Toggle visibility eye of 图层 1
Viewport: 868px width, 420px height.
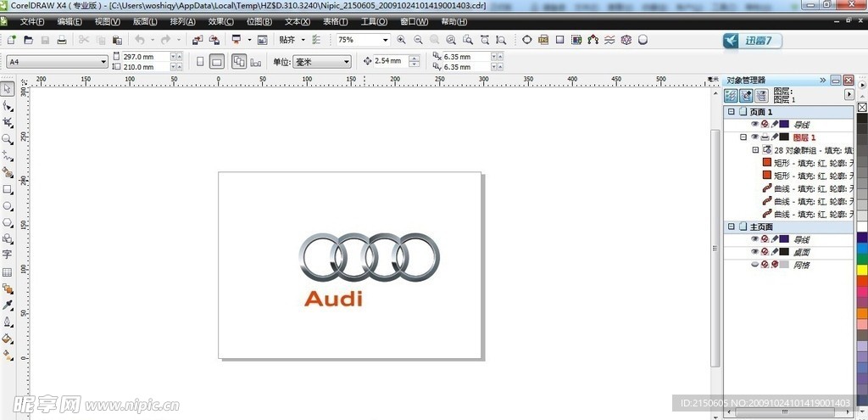[x=754, y=137]
